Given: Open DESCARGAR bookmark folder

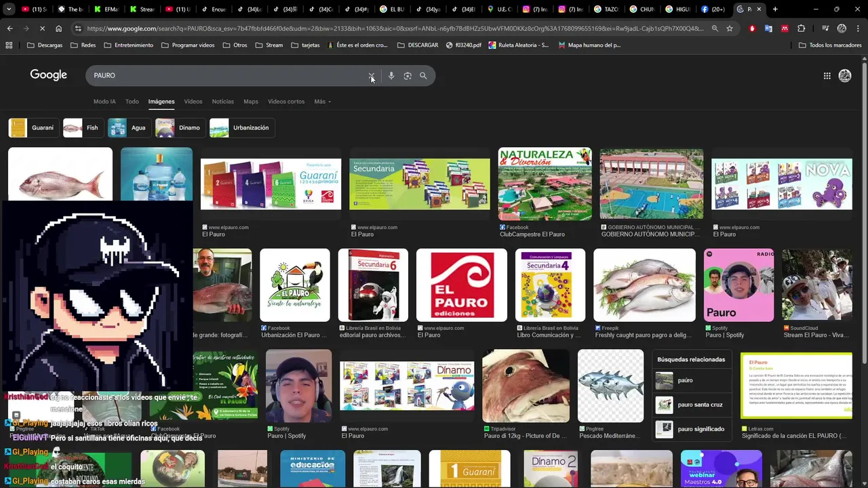Looking at the screenshot, I should pos(418,45).
